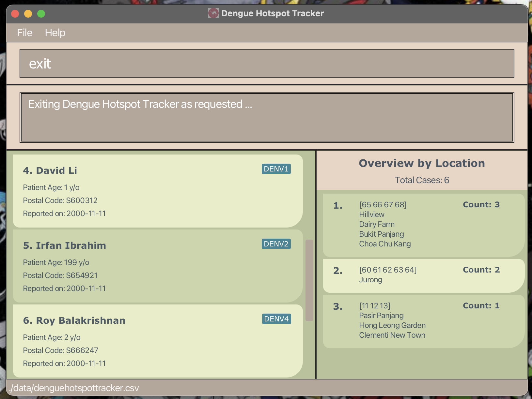Click the Count: 3 label
The width and height of the screenshot is (532, 399).
481,205
